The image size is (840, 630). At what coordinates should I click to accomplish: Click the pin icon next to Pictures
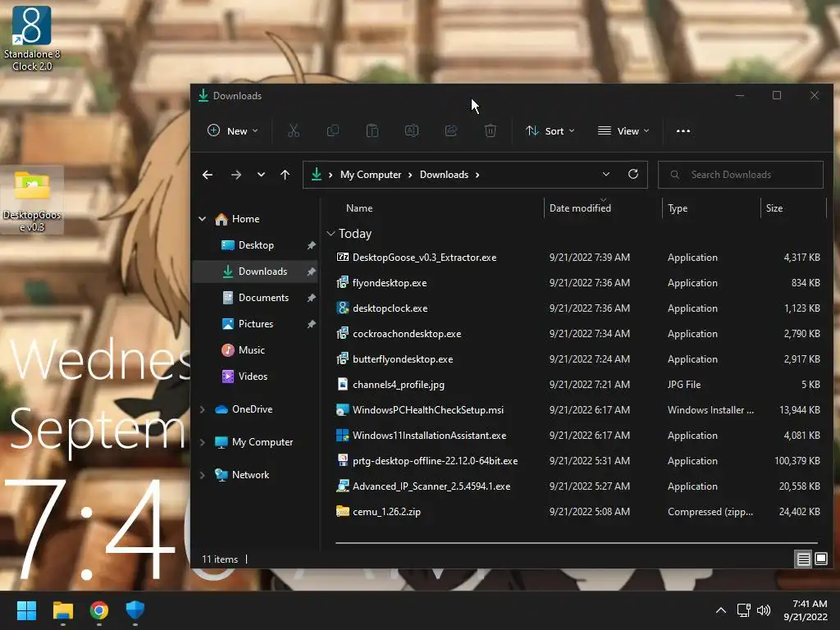(311, 324)
